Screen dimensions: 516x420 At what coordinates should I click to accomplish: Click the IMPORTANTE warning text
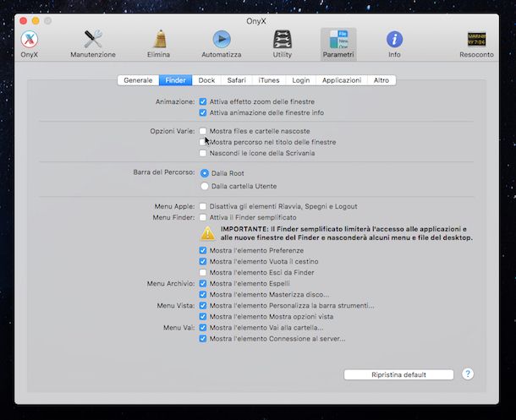click(347, 233)
